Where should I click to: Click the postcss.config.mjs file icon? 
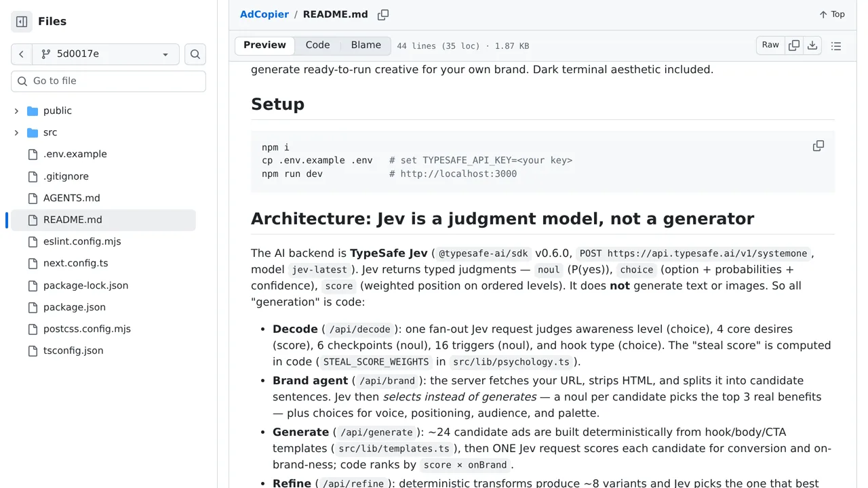(x=33, y=329)
